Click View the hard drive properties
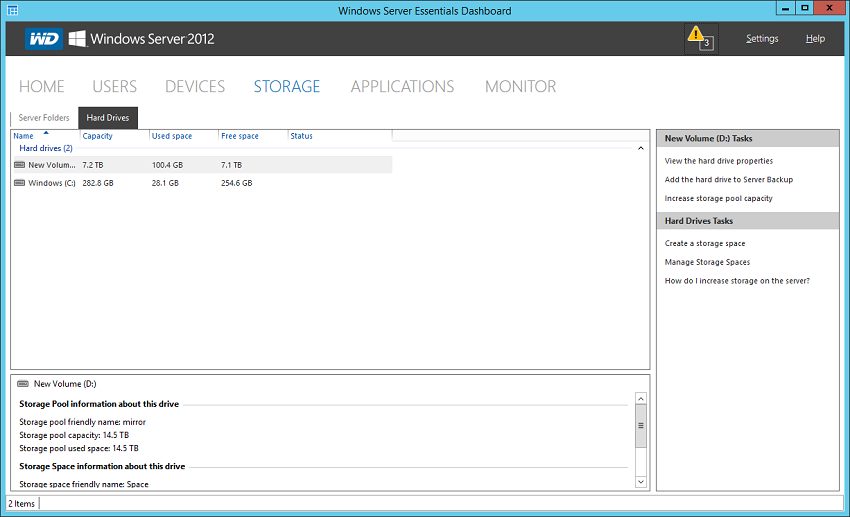This screenshot has width=850, height=517. (719, 161)
